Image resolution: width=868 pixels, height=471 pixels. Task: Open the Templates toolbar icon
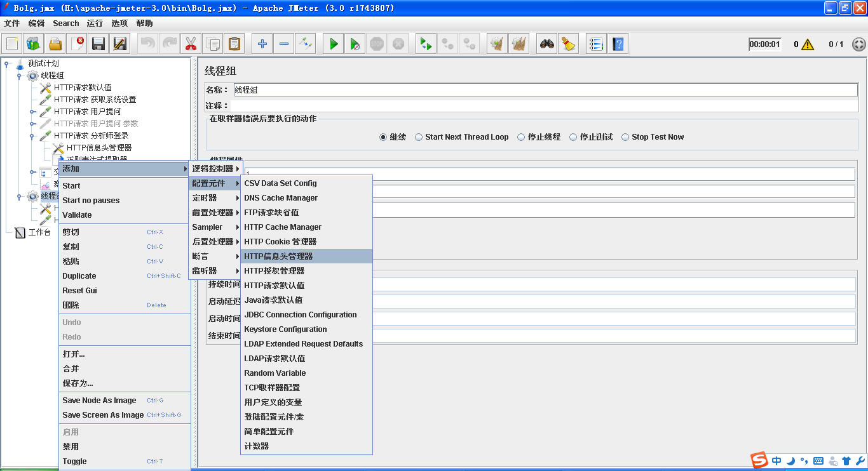coord(34,44)
